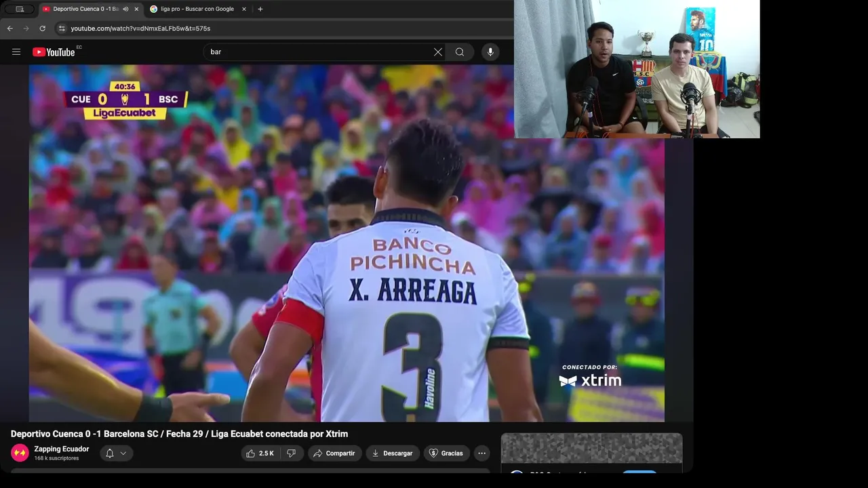Switch to 'liga pro - Buscar con Google' tab
This screenshot has width=868, height=488.
click(x=197, y=9)
